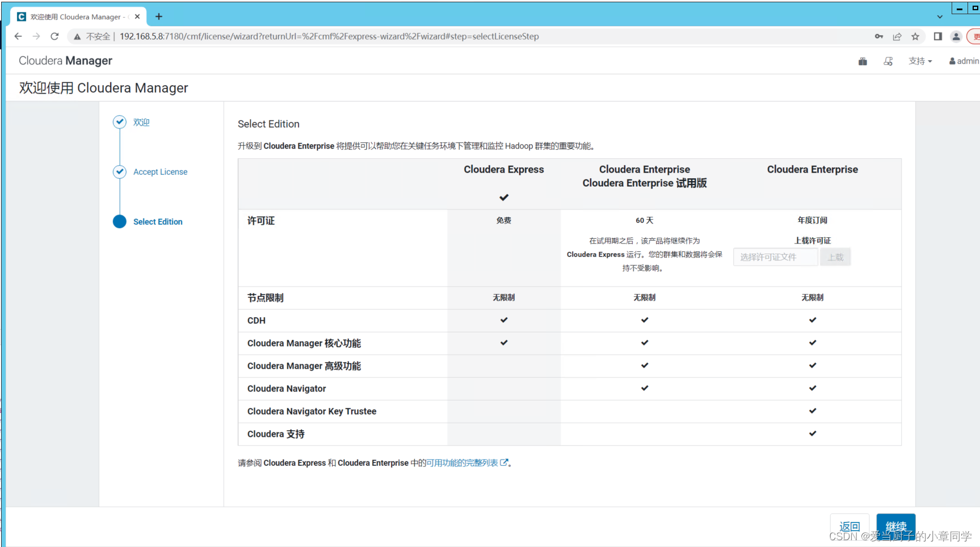Image resolution: width=980 pixels, height=547 pixels.
Task: Click 无限制 in Cloudera Express column
Action: pyautogui.click(x=504, y=297)
